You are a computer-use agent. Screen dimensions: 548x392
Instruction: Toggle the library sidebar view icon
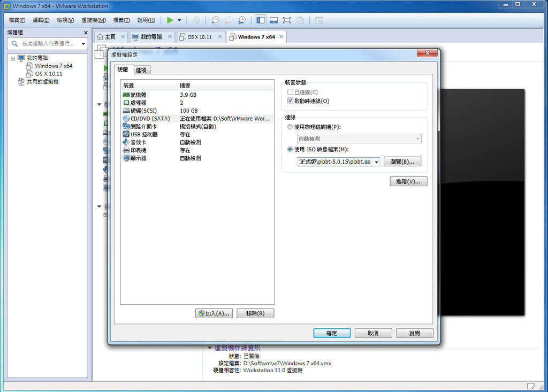tap(261, 20)
